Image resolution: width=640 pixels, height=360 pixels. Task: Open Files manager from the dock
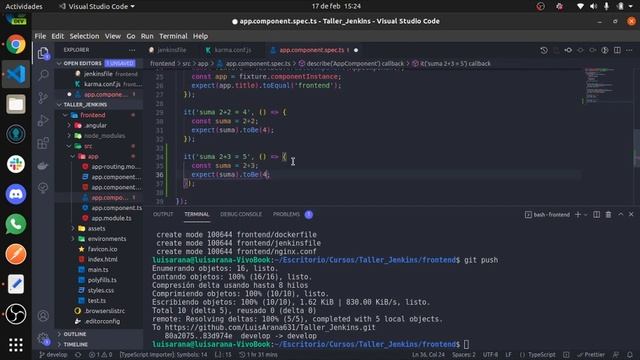(x=16, y=104)
